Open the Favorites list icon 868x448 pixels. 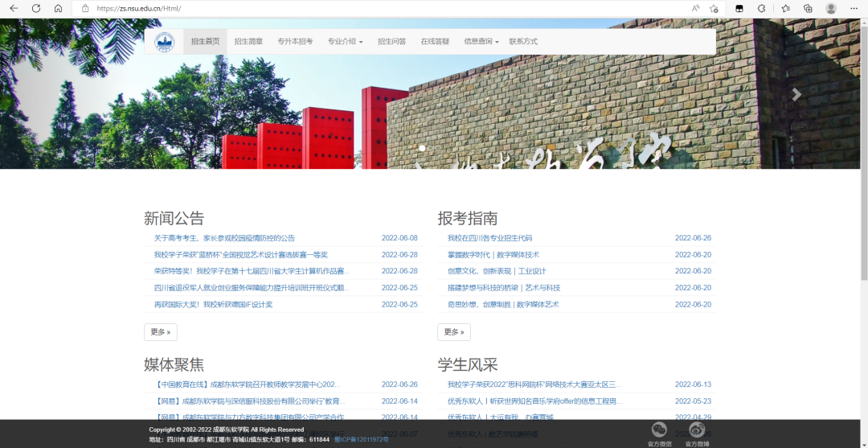(x=785, y=8)
